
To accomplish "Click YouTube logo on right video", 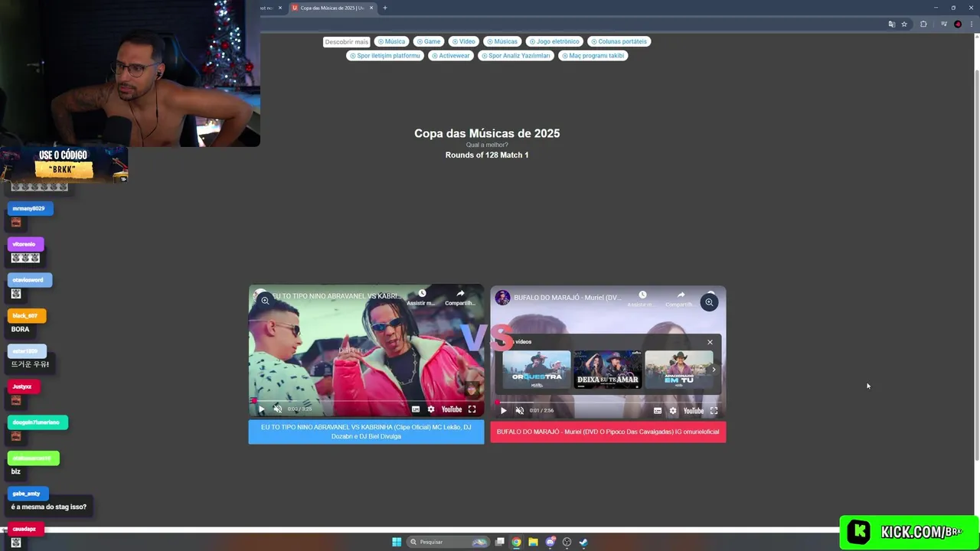I will pos(694,411).
